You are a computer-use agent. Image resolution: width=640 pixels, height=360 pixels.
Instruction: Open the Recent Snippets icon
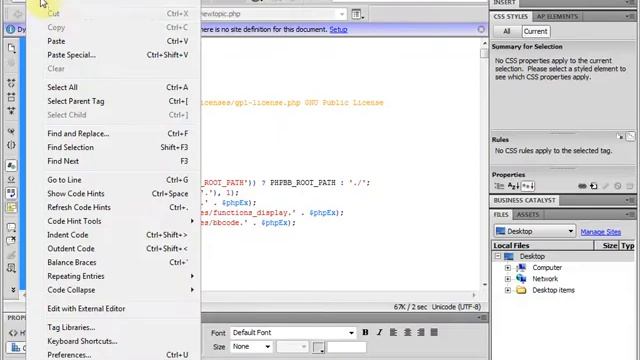pyautogui.click(x=11, y=268)
